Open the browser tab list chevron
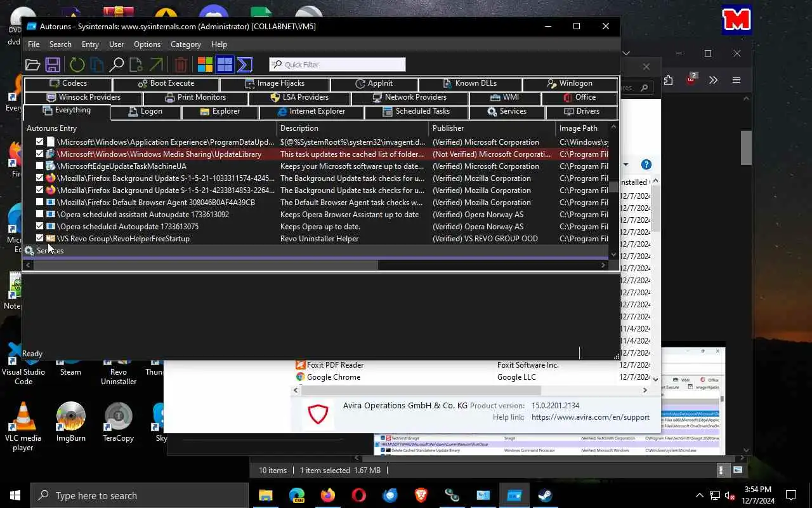This screenshot has width=812, height=508. (626, 53)
